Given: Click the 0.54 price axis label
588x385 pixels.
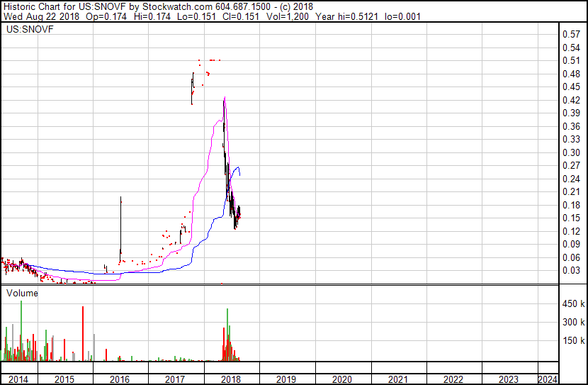Looking at the screenshot, I should 572,48.
